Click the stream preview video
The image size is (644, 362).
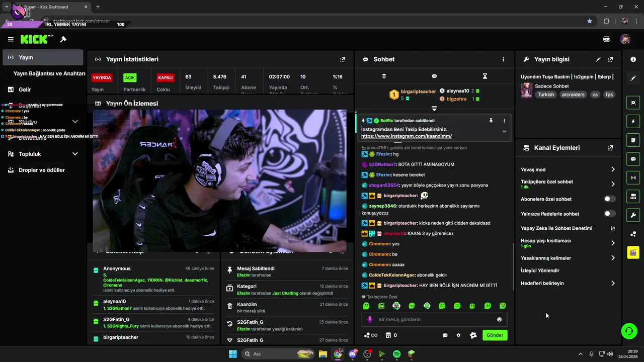coord(220,180)
